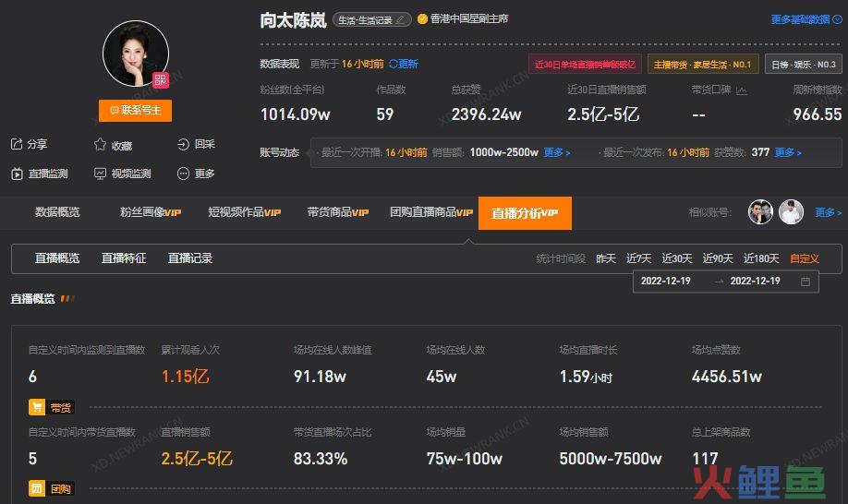Click the verified badge 香港中国星副主席
This screenshot has width=848, height=504.
coord(422,18)
